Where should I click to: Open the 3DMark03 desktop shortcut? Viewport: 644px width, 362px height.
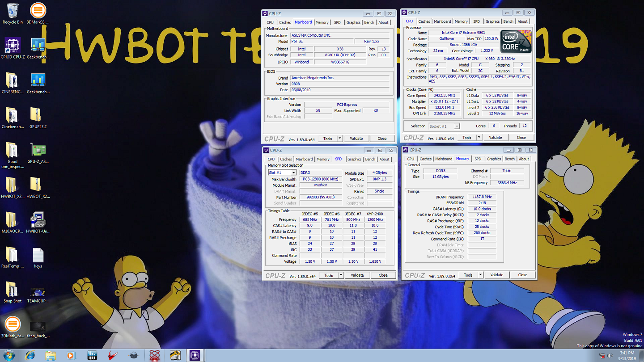pyautogui.click(x=38, y=13)
